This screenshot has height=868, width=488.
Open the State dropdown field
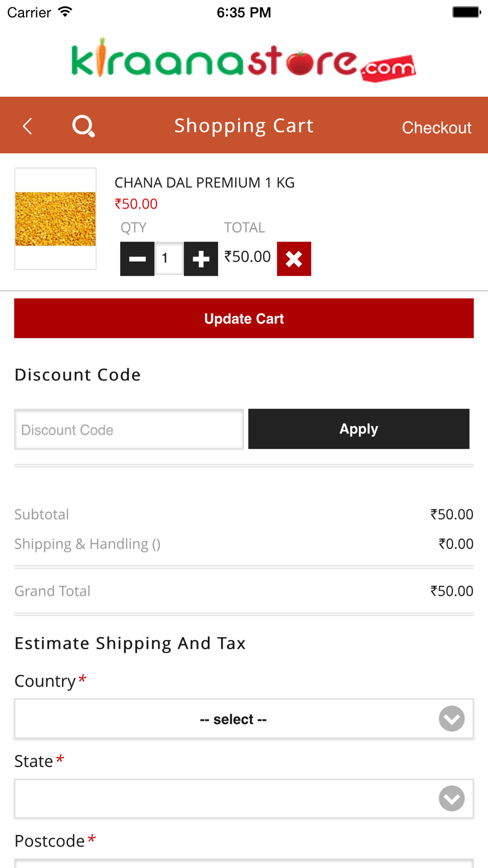point(244,798)
